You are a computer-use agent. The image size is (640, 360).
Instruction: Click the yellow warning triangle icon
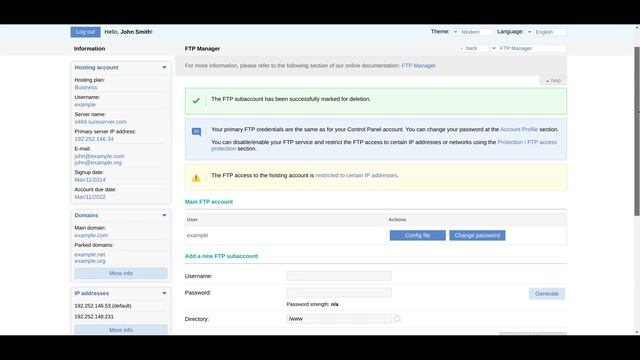(x=196, y=178)
